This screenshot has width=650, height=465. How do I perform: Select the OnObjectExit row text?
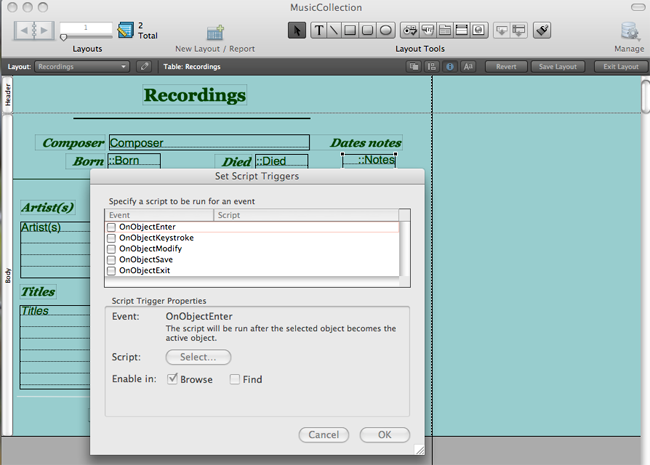pos(144,270)
